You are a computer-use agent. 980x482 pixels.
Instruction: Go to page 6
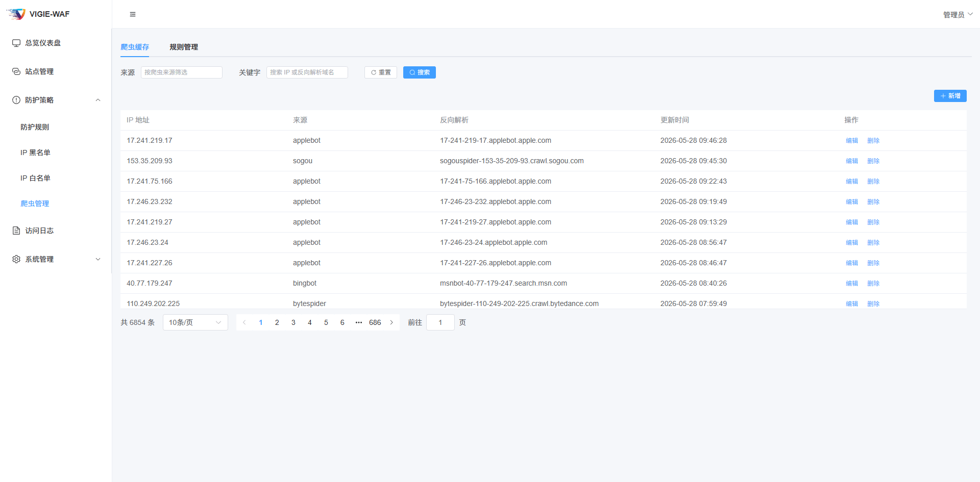pyautogui.click(x=342, y=322)
